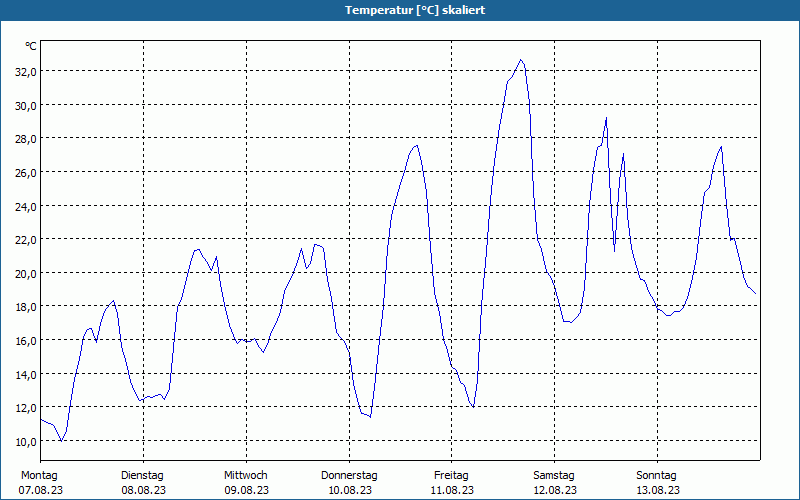Click the 'Temperatur [°C] skaliert' title
This screenshot has height=500, width=800.
pos(415,10)
